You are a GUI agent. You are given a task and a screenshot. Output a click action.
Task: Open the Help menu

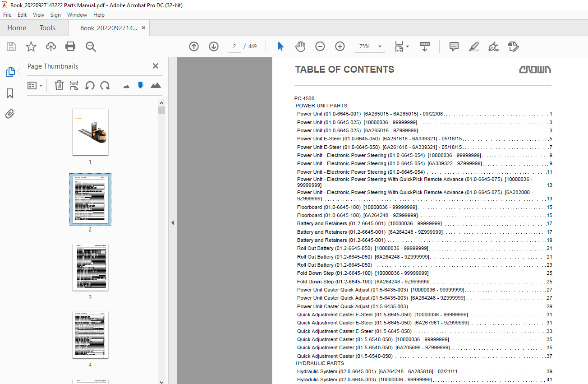click(x=99, y=15)
